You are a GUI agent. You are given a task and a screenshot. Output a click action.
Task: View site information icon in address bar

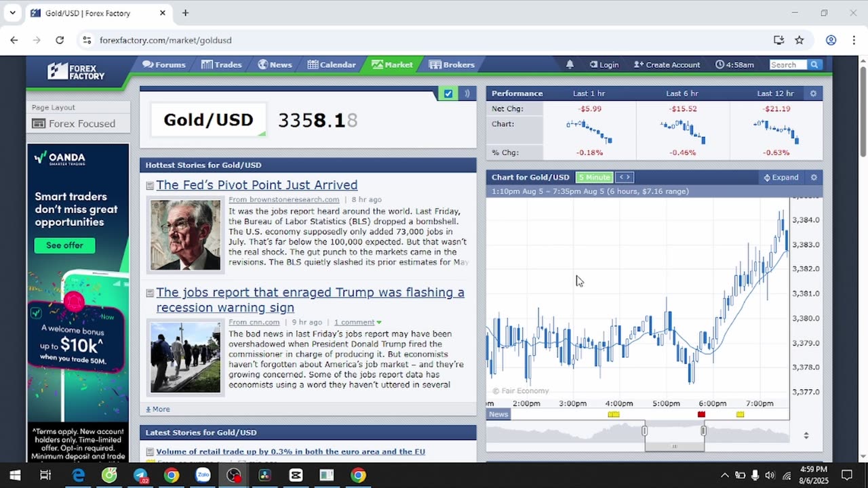(86, 40)
